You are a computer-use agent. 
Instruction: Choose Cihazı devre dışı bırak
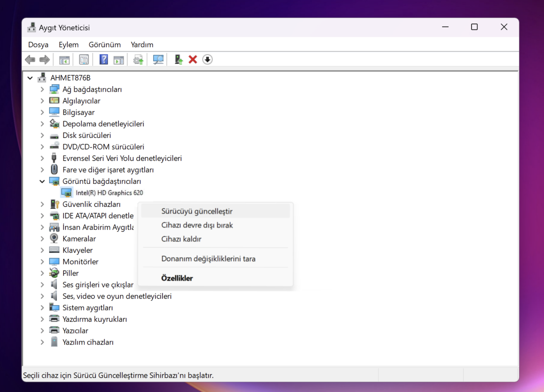[215, 225]
